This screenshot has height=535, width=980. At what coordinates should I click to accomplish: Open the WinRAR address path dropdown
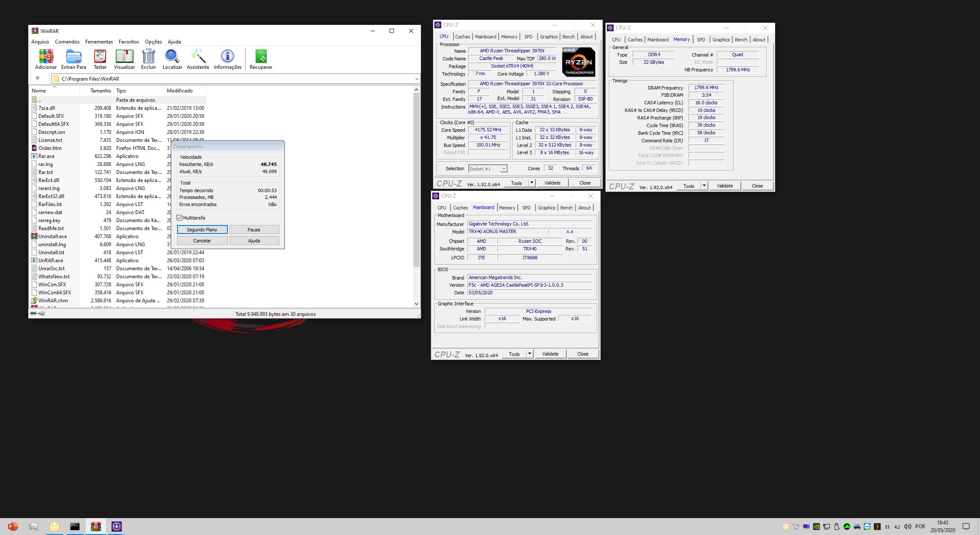[x=417, y=79]
